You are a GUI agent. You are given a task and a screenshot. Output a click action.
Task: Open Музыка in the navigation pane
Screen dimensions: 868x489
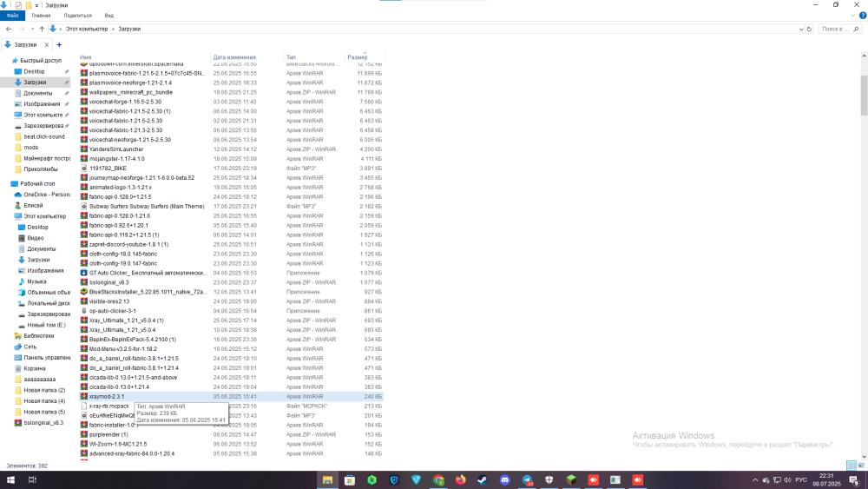click(36, 281)
